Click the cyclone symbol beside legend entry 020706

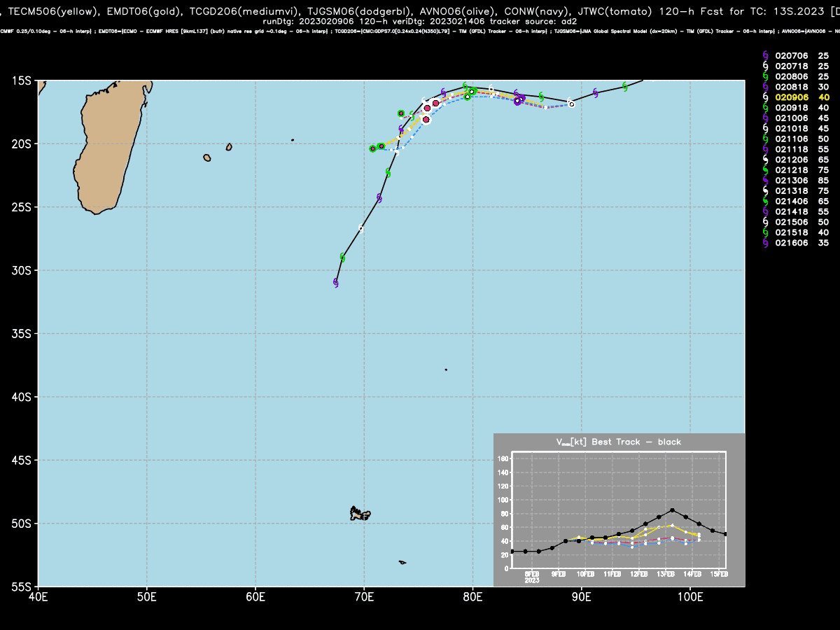click(765, 55)
